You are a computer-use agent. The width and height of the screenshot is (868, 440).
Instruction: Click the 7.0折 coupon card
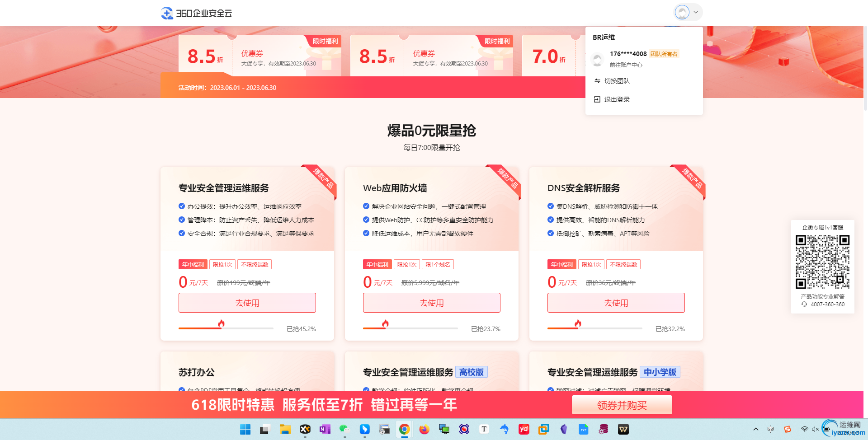click(x=553, y=56)
